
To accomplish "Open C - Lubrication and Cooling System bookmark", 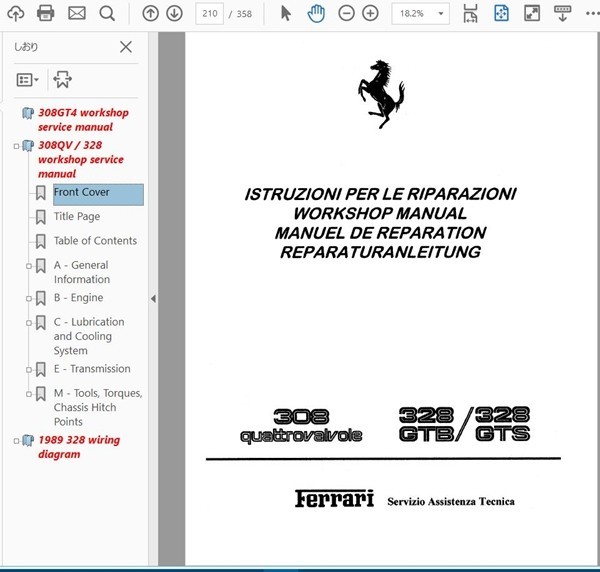I will pos(89,336).
